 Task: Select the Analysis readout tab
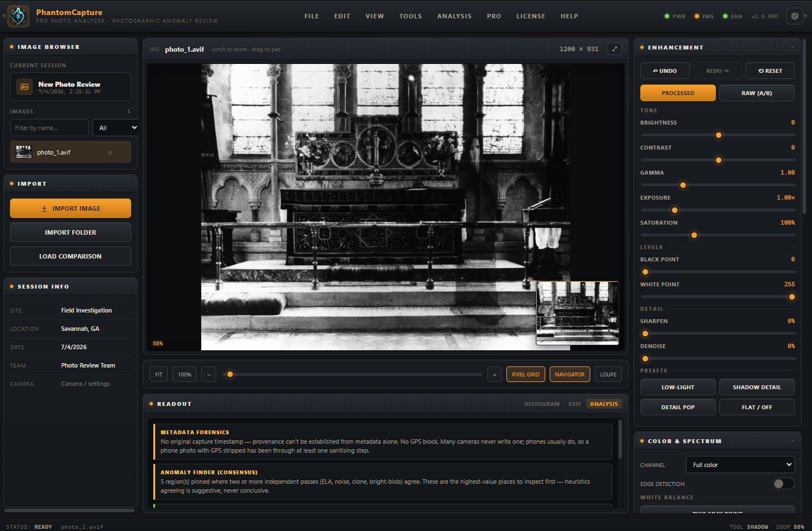click(x=604, y=404)
